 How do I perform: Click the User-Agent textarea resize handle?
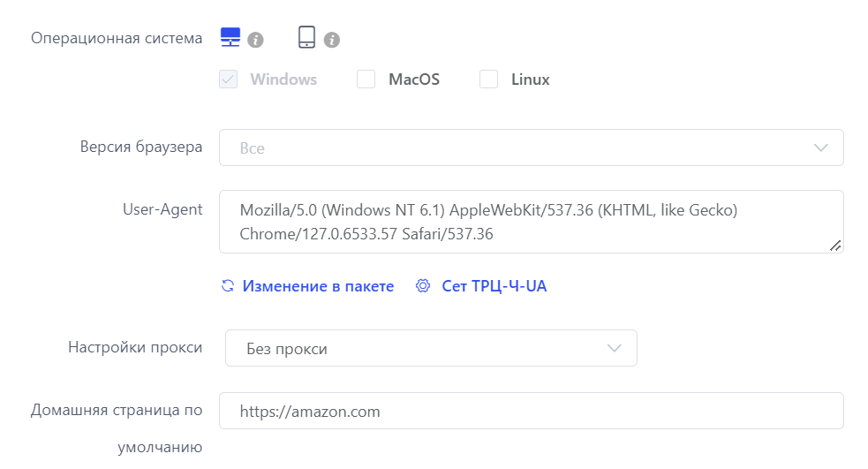[x=835, y=246]
